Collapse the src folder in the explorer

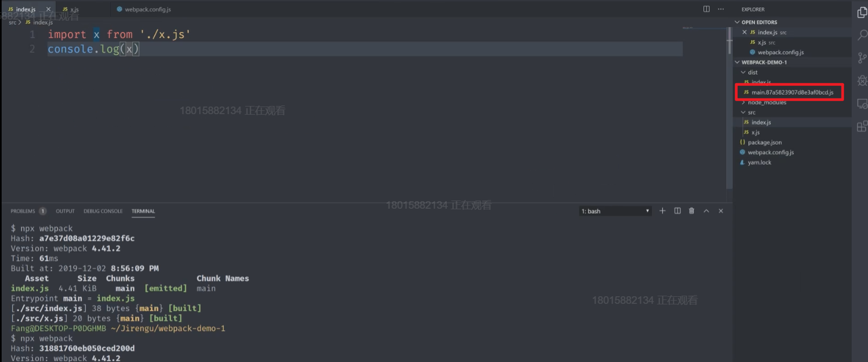792,113
